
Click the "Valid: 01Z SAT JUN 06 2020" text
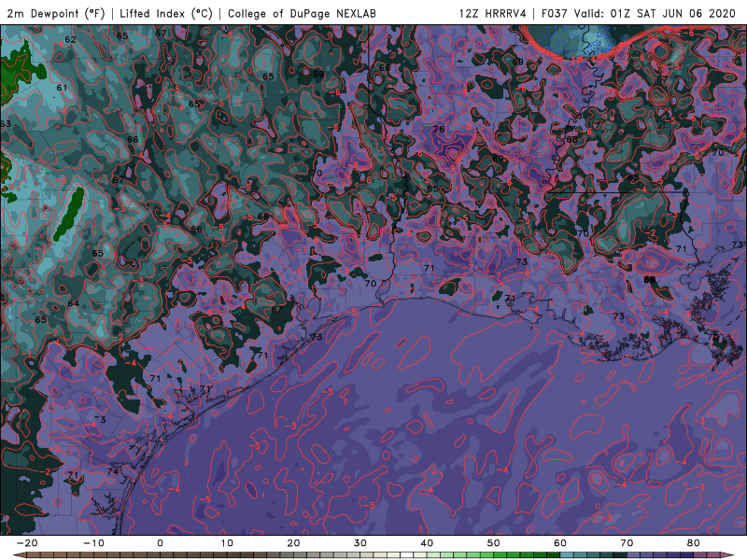point(655,13)
